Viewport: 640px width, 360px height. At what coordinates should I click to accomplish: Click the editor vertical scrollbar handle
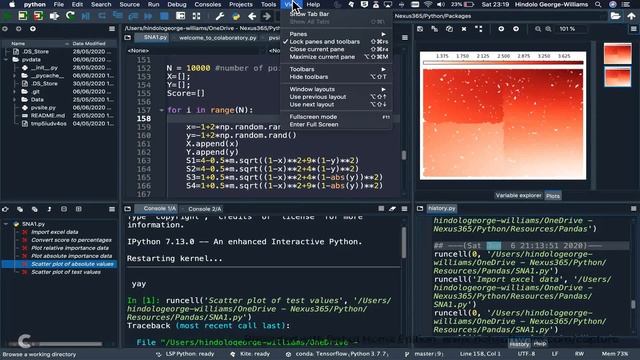pos(404,155)
